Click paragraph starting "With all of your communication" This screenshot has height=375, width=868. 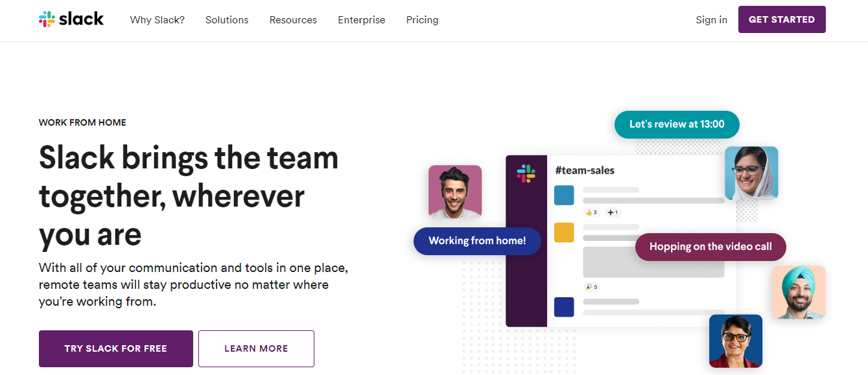193,284
